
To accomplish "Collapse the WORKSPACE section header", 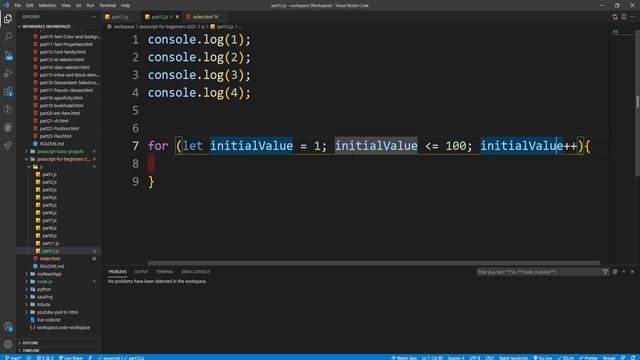I will click(58, 27).
